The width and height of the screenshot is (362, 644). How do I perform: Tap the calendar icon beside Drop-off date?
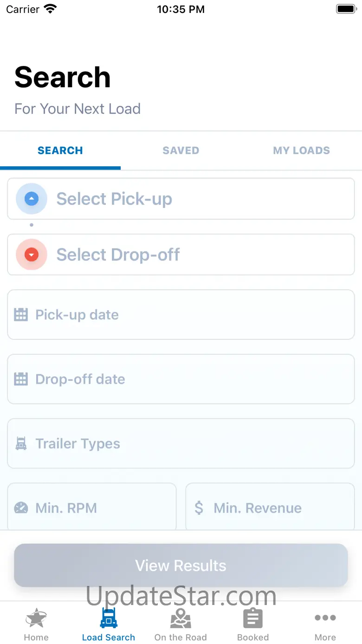click(x=21, y=379)
